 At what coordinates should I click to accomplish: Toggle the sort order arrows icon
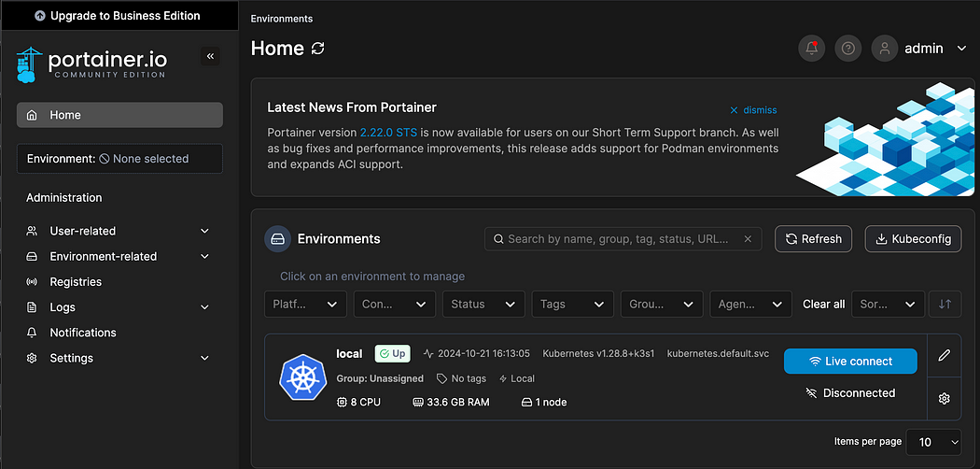pyautogui.click(x=945, y=304)
